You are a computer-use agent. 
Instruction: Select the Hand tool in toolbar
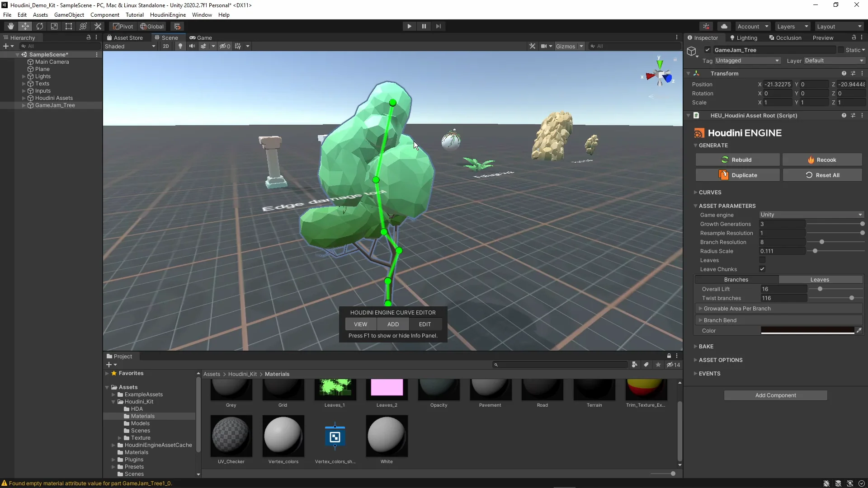(10, 26)
